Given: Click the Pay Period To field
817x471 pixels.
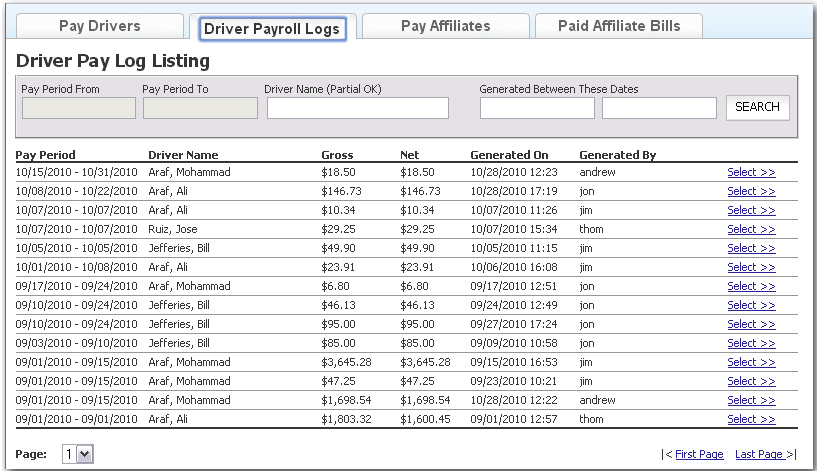Looking at the screenshot, I should click(x=199, y=108).
